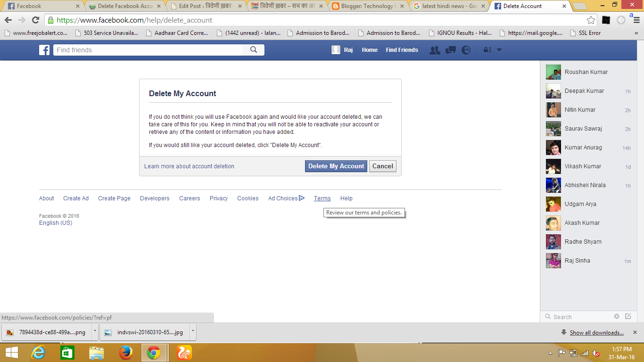Image resolution: width=644 pixels, height=362 pixels.
Task: Open chat with Vikash Kumar
Action: [588, 166]
